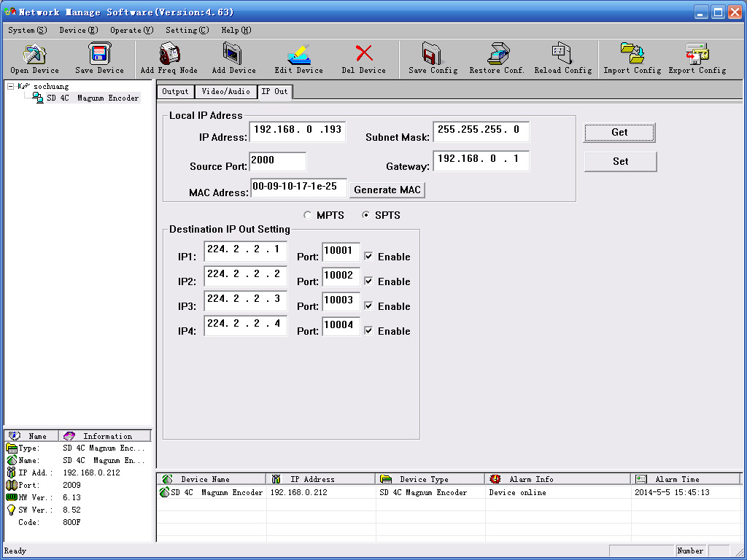The height and width of the screenshot is (560, 747).
Task: Click the IP Address column header icon
Action: (x=276, y=479)
